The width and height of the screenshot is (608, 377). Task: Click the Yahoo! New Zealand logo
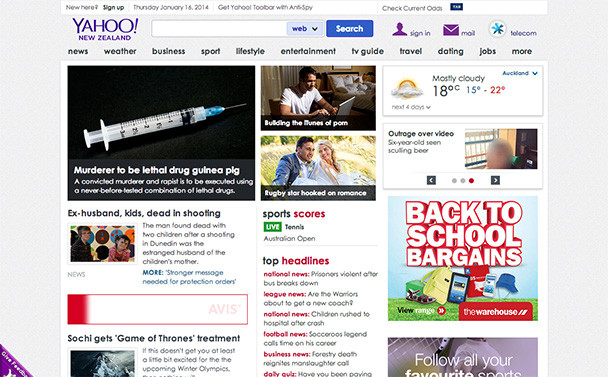[105, 29]
